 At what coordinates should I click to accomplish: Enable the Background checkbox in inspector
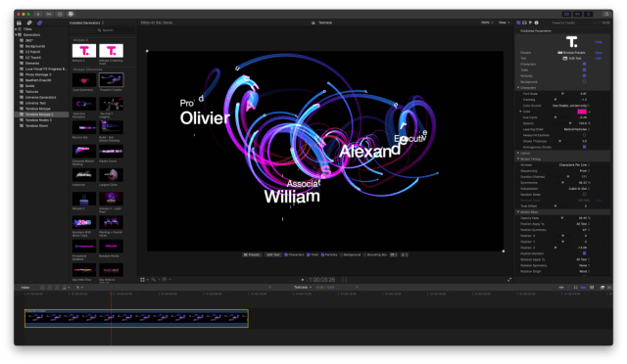[584, 81]
